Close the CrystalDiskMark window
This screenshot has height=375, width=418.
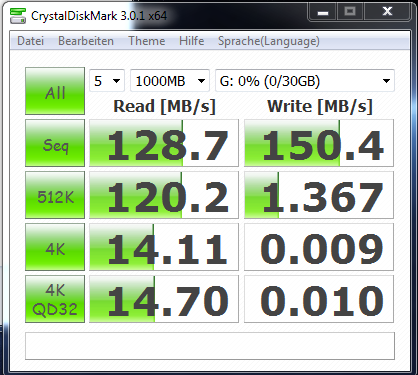point(387,12)
